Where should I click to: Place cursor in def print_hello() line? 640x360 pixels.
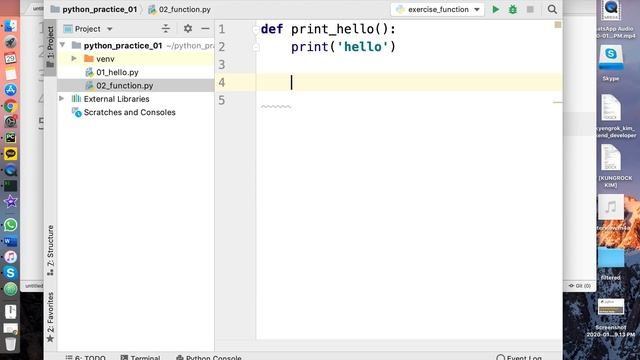328,29
